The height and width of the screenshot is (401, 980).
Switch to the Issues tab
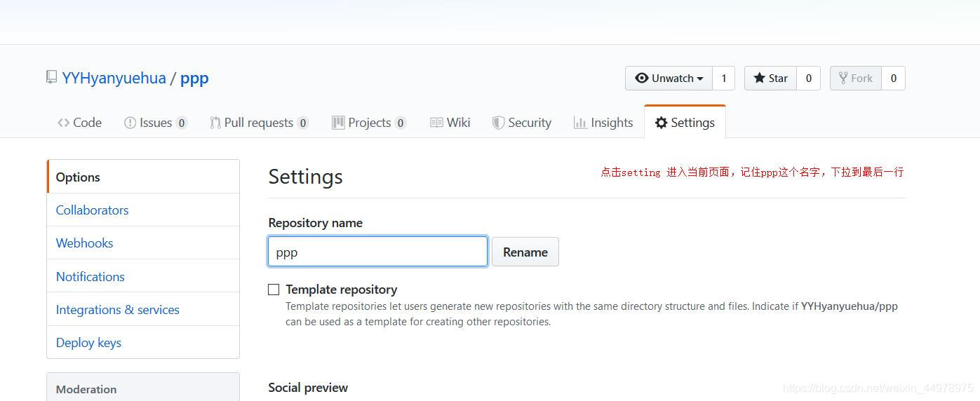coord(155,123)
